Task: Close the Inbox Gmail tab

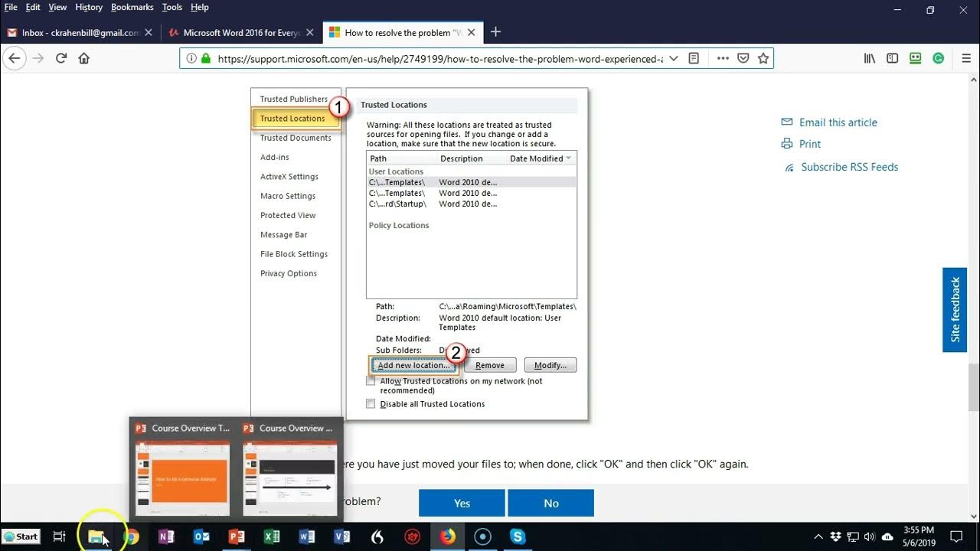Action: [148, 33]
